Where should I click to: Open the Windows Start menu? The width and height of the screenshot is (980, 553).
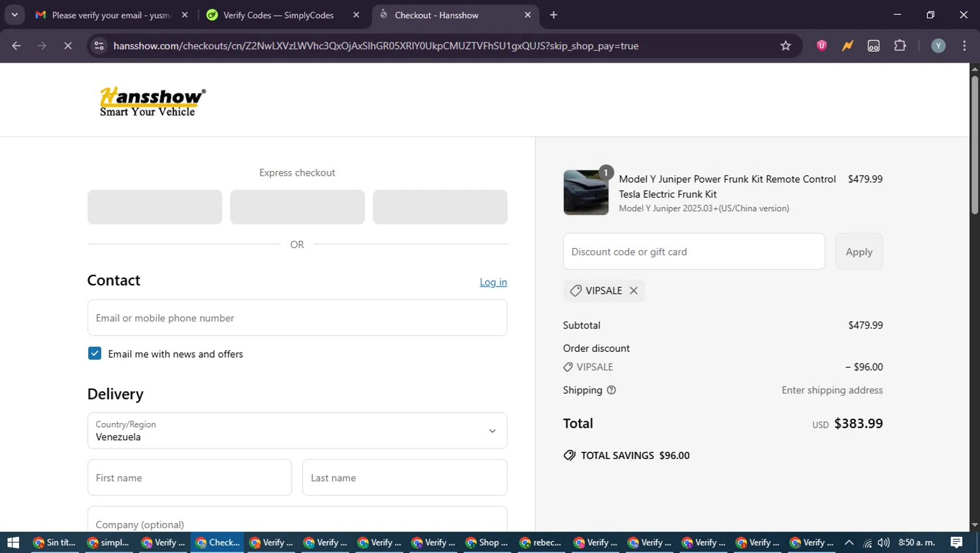pos(13,543)
